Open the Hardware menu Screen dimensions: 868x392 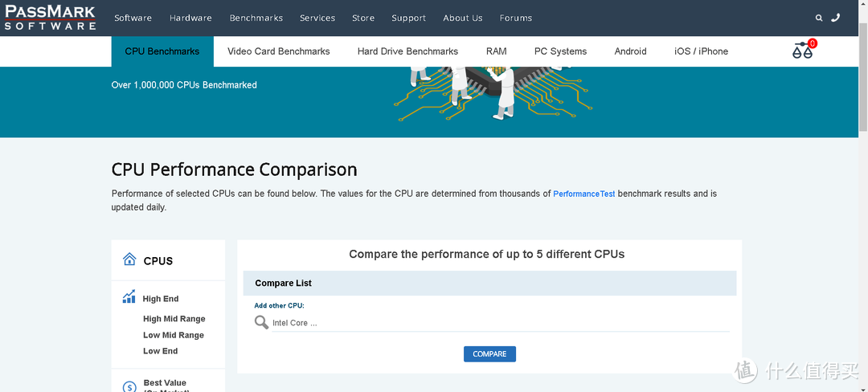[190, 18]
